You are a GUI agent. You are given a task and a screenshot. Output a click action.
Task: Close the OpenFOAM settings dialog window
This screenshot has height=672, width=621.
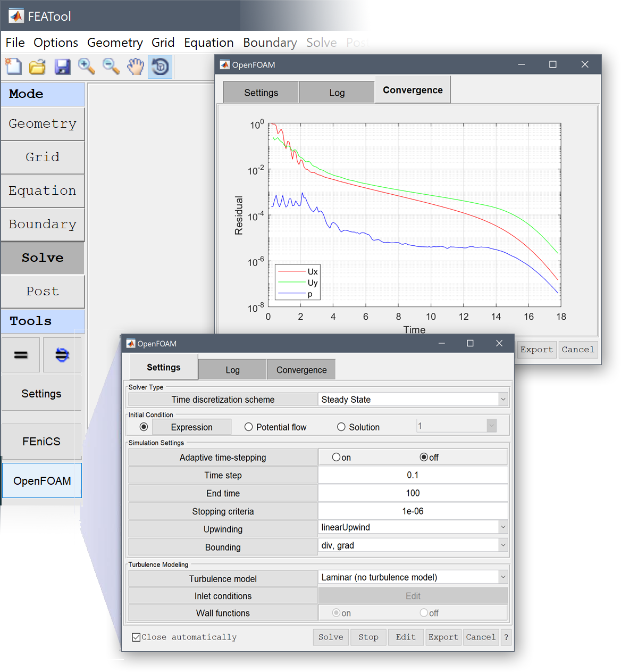point(499,343)
